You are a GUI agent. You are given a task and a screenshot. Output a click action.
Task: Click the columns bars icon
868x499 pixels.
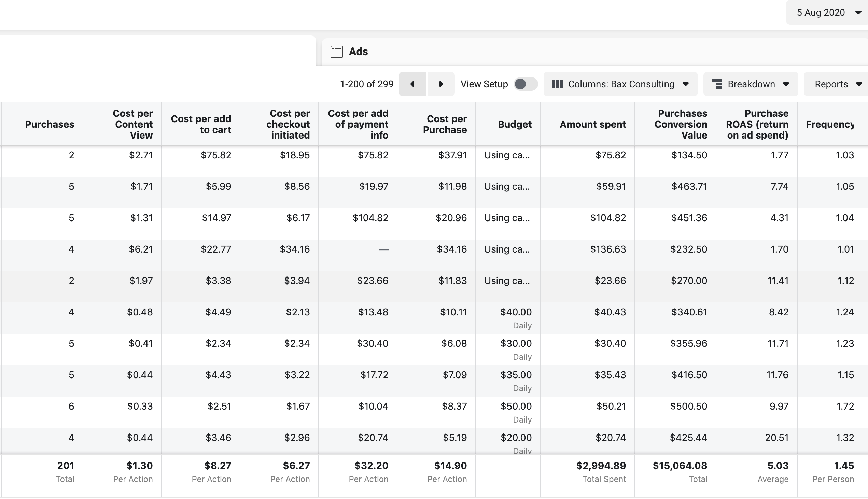pos(557,84)
